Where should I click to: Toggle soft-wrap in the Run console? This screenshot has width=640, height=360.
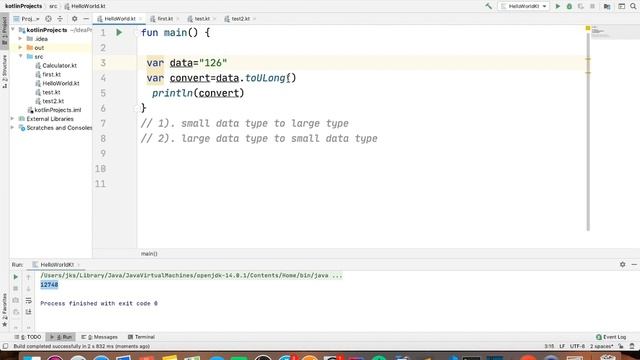click(x=28, y=300)
